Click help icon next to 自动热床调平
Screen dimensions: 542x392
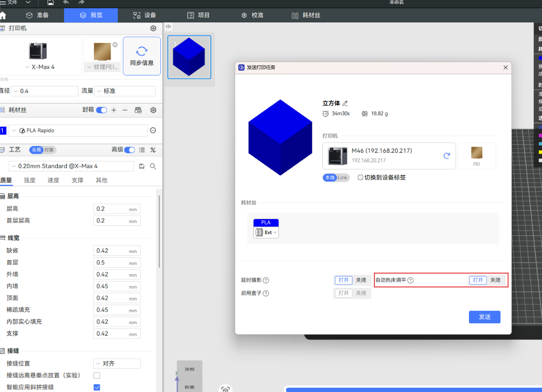tap(410, 280)
